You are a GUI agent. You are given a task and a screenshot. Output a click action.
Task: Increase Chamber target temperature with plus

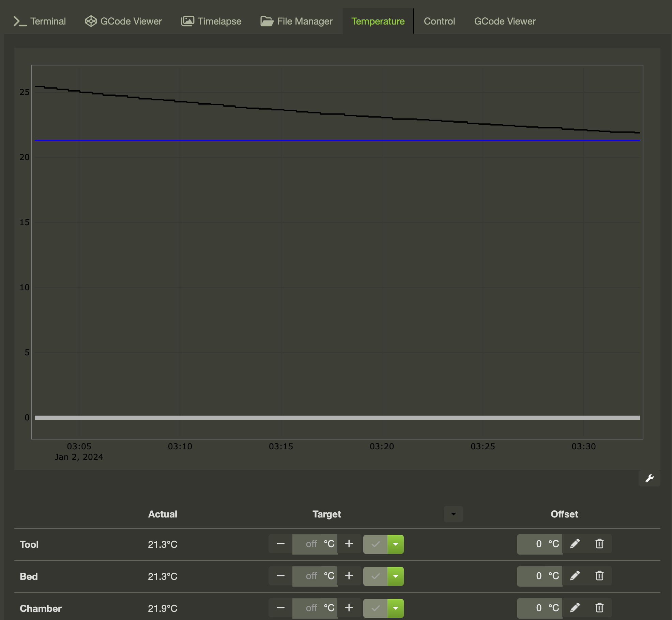click(349, 608)
